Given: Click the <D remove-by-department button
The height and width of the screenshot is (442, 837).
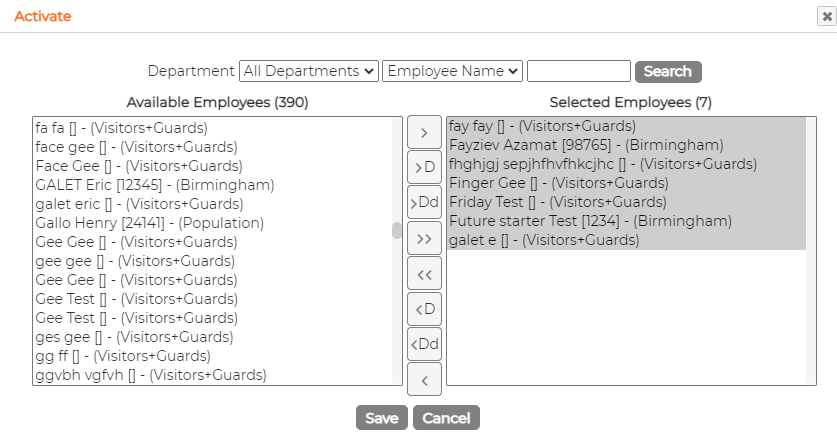Looking at the screenshot, I should [424, 309].
